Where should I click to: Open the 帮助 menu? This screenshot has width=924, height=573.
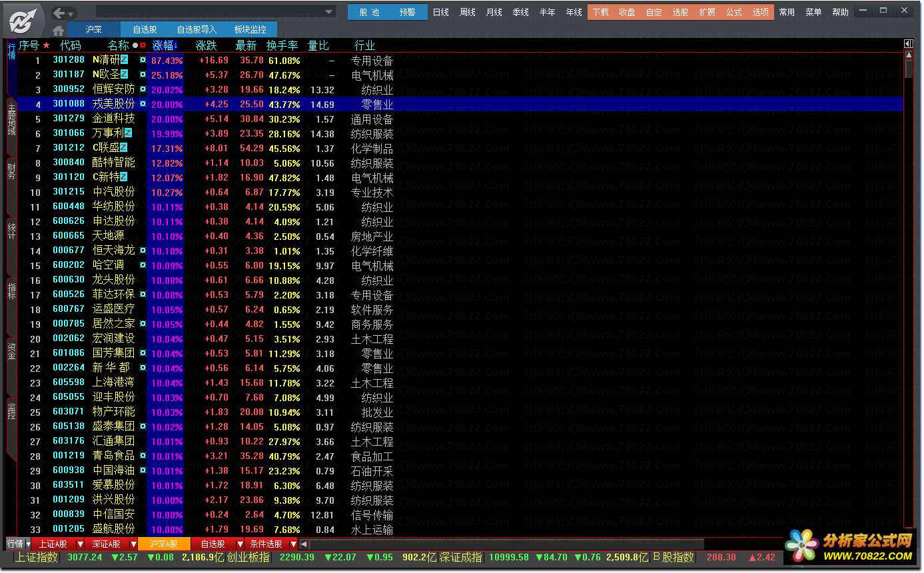pos(841,12)
